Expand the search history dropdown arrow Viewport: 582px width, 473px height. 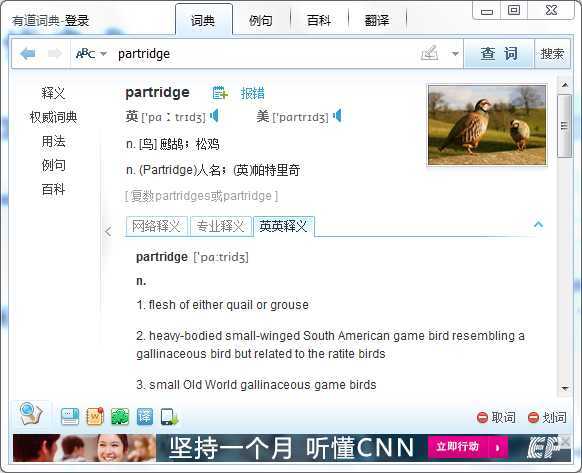[455, 54]
